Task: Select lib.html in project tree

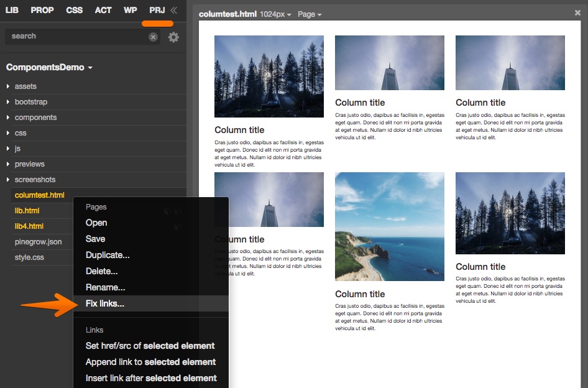Action: point(27,211)
